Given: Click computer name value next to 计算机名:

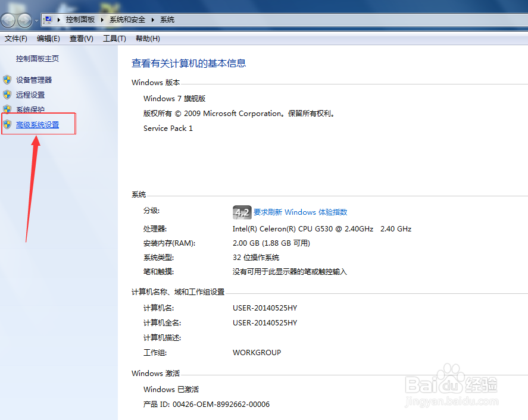Looking at the screenshot, I should (265, 308).
